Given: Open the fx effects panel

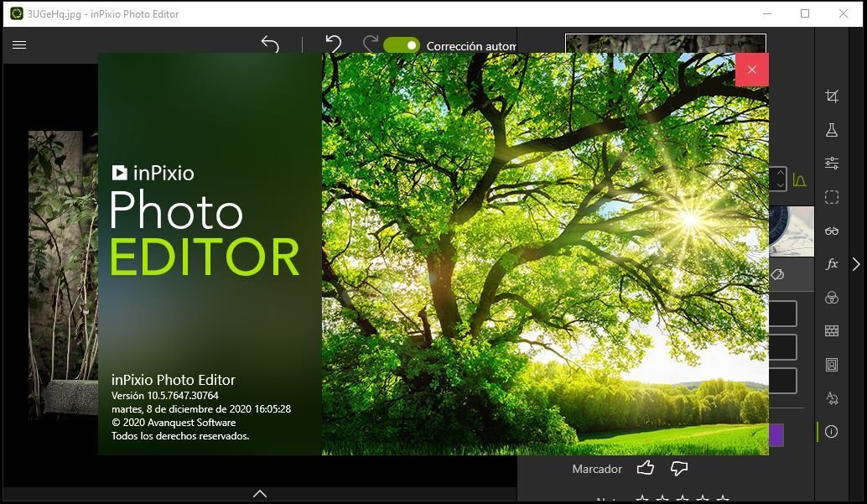Looking at the screenshot, I should (x=832, y=264).
